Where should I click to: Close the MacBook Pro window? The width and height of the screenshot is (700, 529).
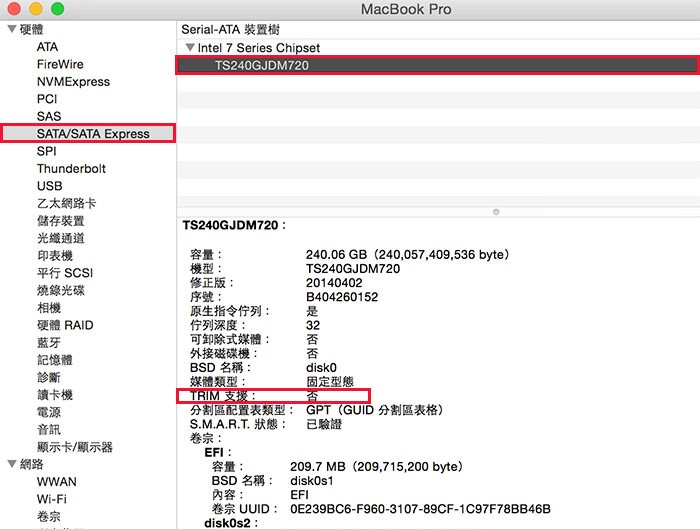pos(14,9)
